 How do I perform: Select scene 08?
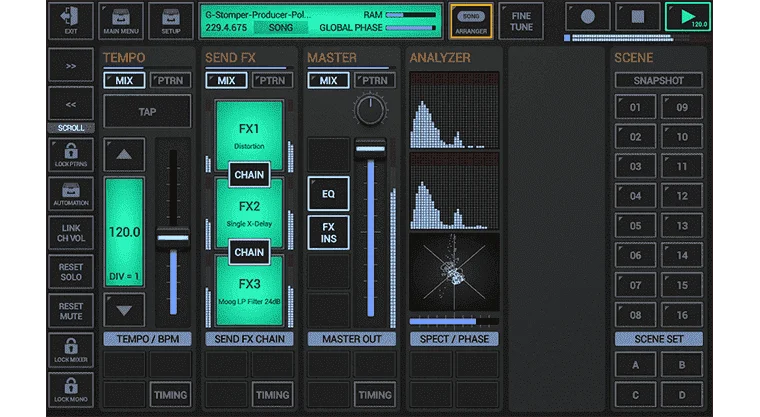pos(635,315)
